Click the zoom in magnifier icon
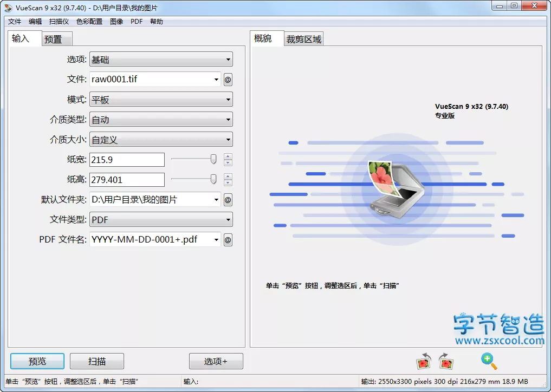This screenshot has width=551, height=392. (x=489, y=361)
